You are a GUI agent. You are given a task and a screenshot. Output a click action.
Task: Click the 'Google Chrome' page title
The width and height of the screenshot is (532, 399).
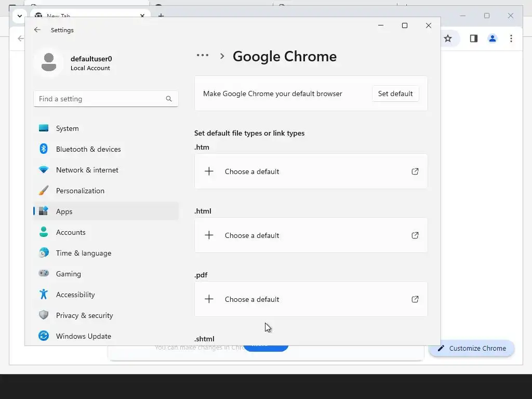click(x=285, y=56)
